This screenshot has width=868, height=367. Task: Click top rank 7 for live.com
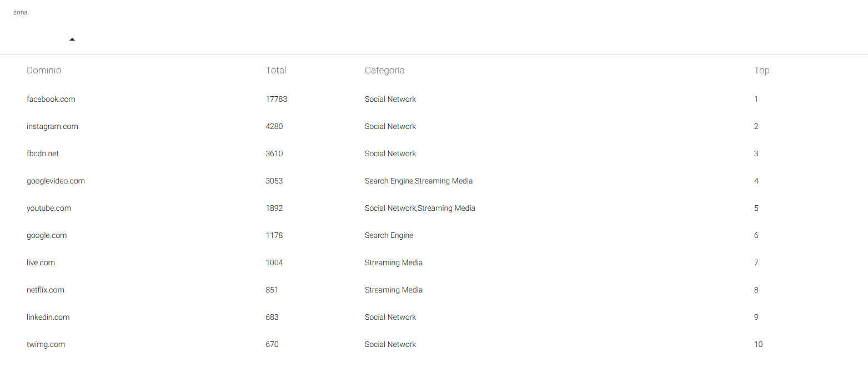point(756,262)
